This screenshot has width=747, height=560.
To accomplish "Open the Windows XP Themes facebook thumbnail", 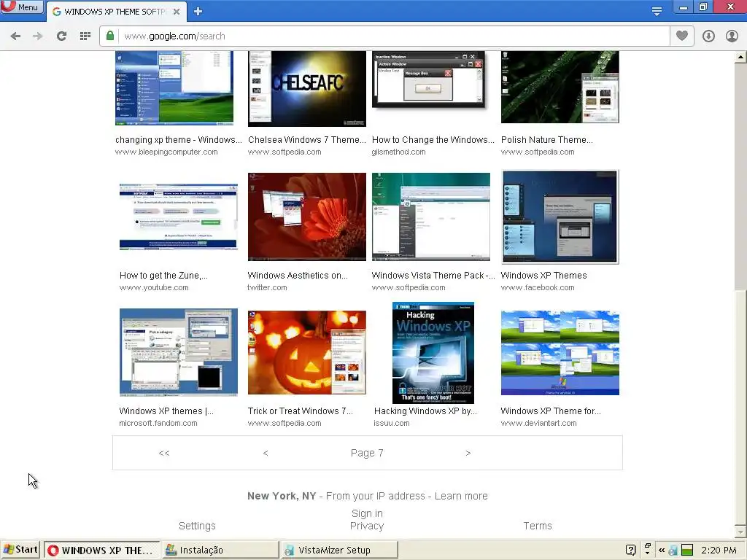I will tap(560, 217).
